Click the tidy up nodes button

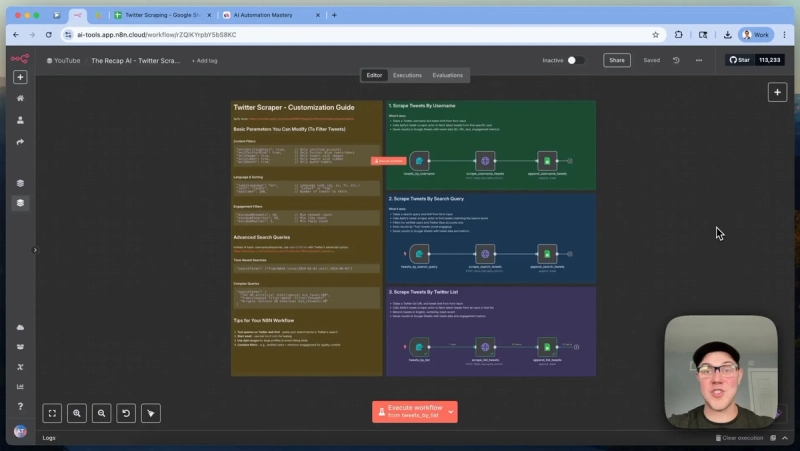point(151,413)
